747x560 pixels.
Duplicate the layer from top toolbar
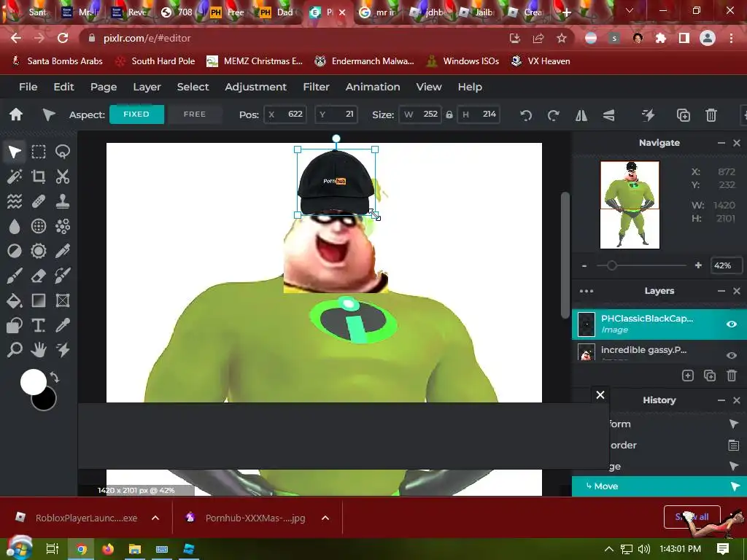683,115
